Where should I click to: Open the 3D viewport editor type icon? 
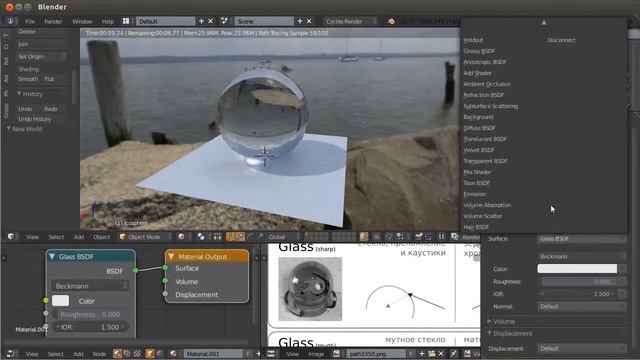click(11, 236)
